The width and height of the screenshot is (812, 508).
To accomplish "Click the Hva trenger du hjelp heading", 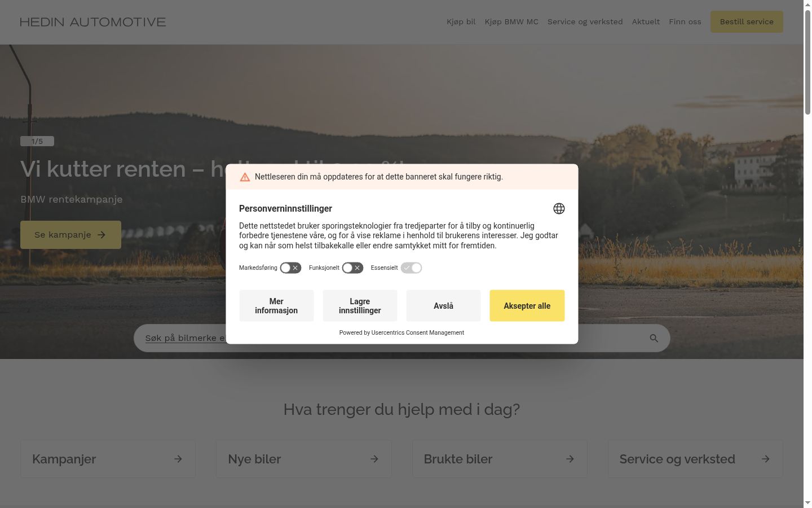I will tap(401, 409).
